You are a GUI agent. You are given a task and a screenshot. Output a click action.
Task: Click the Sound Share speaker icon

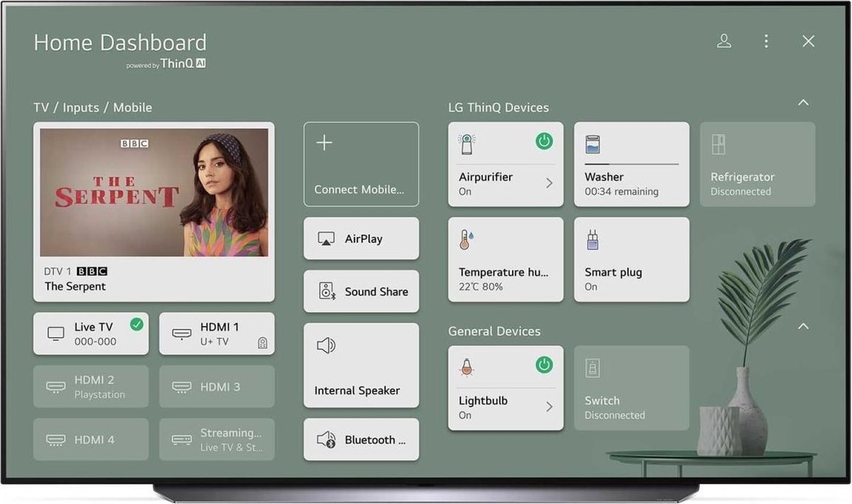pos(326,291)
